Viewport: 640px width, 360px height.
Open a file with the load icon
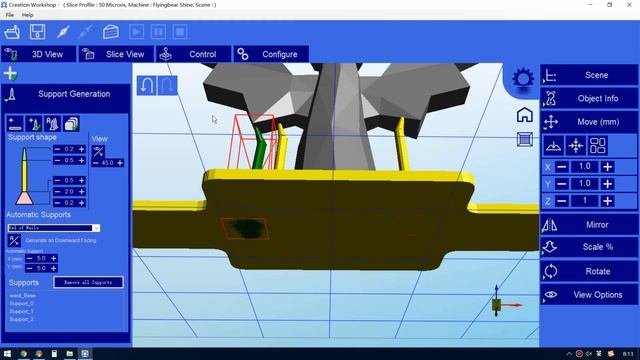[x=12, y=32]
